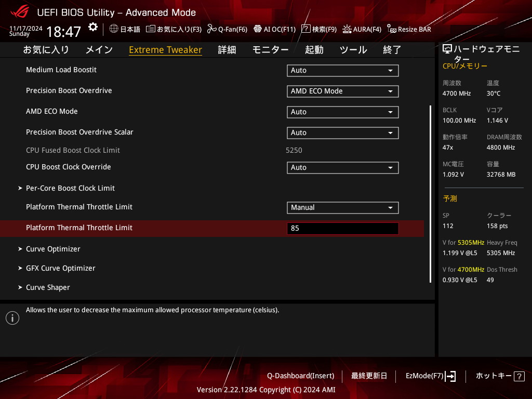Screen dimensions: 532x399
Task: Open Medium Load Boostit dropdown
Action: [343, 71]
